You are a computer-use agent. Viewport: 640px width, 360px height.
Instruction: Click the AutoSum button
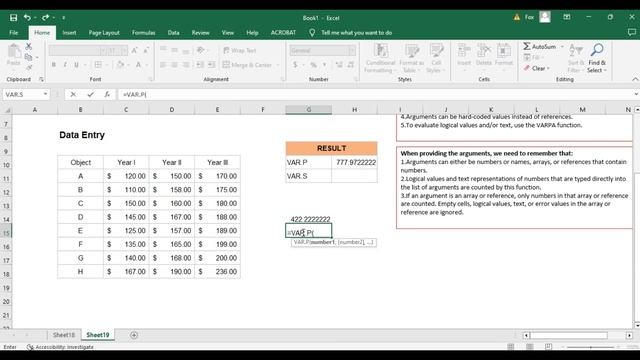[x=540, y=47]
